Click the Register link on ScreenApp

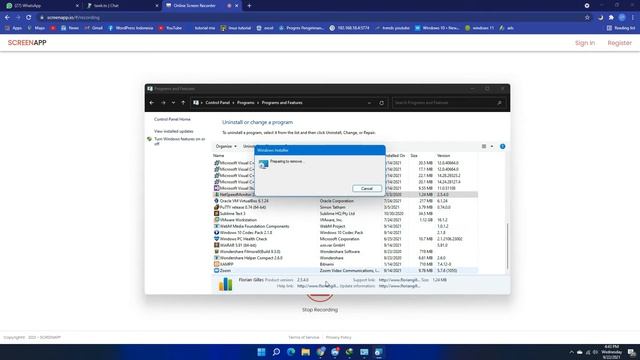tap(619, 43)
